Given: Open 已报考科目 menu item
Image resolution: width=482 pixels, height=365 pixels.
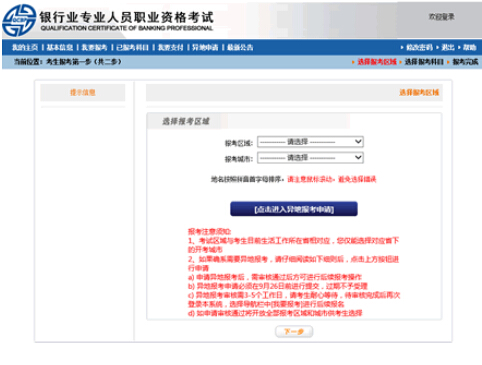Looking at the screenshot, I should tap(132, 48).
